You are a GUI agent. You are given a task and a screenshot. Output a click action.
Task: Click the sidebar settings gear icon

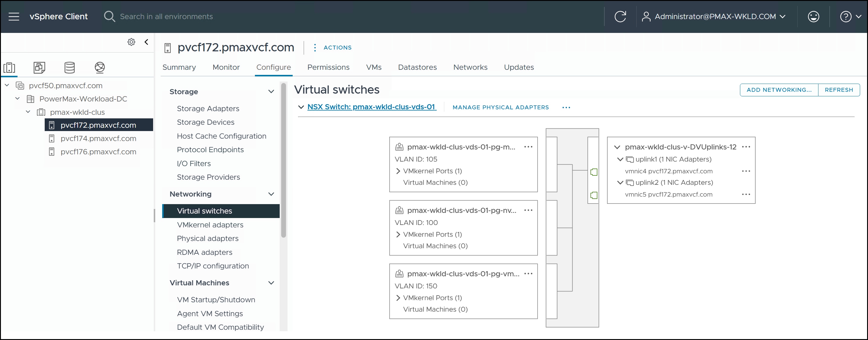coord(131,42)
